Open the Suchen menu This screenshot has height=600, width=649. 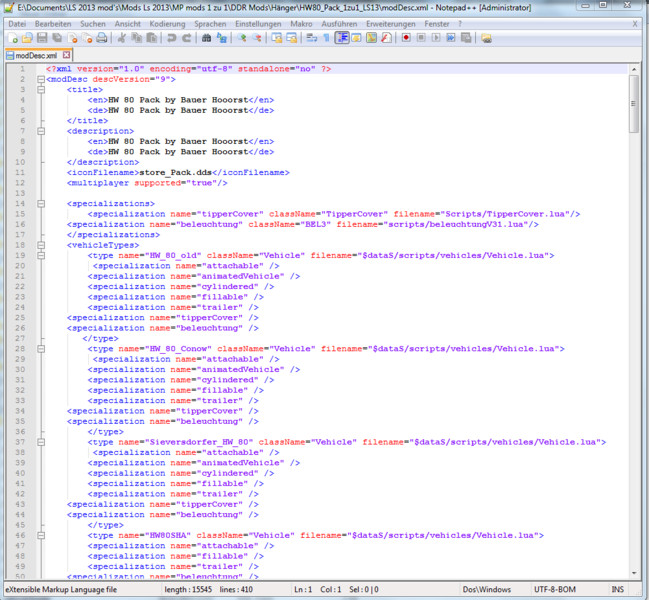pyautogui.click(x=93, y=24)
